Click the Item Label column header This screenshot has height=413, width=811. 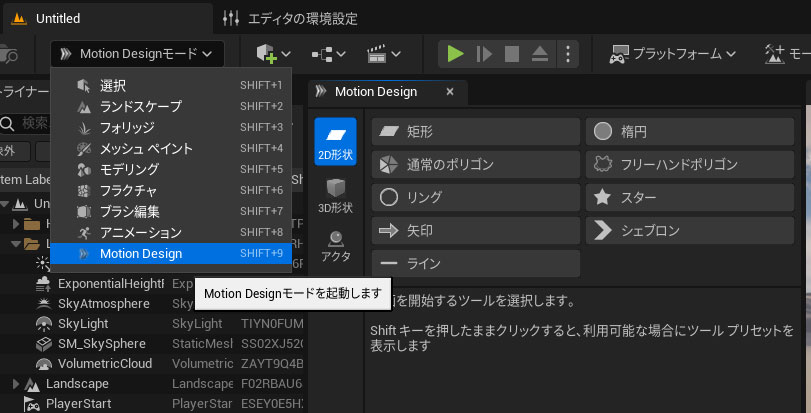25,179
